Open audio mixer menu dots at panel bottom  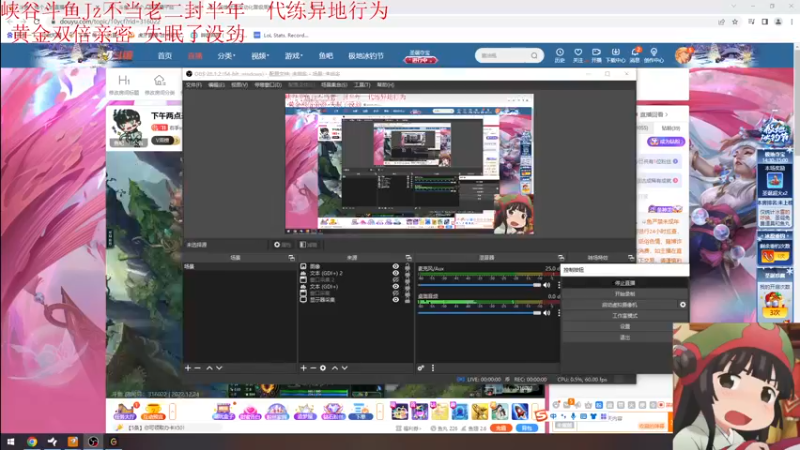(433, 368)
